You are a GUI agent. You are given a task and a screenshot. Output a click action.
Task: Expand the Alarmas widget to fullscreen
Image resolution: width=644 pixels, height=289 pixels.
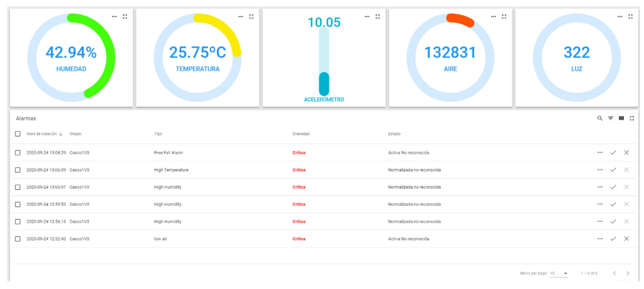(x=632, y=118)
